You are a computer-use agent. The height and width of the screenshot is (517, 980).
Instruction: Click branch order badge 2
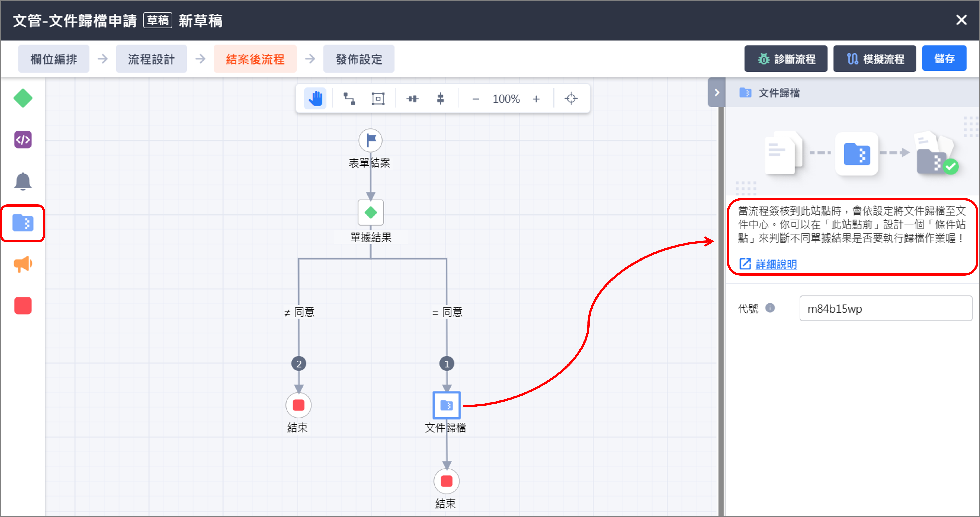(x=299, y=364)
